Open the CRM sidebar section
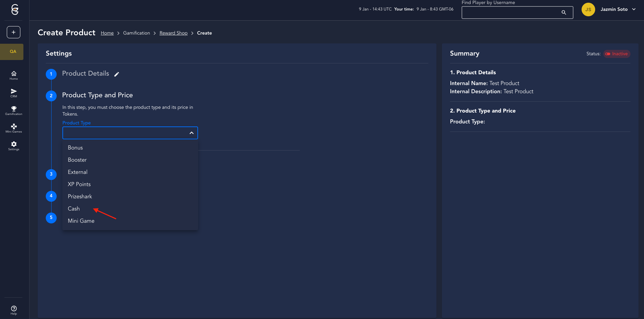The height and width of the screenshot is (319, 644). 14,93
